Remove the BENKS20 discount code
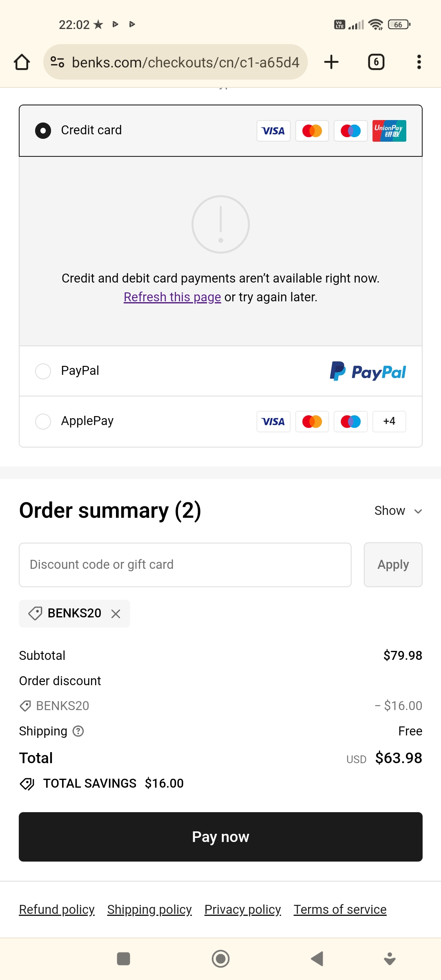Screen dimensions: 441x980 [116, 614]
